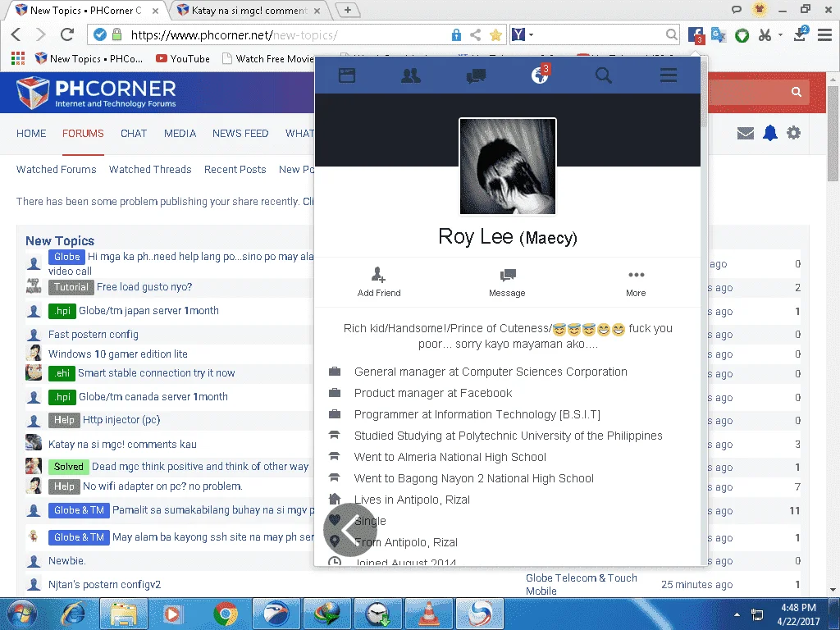Click the PHCorner search magnifier button
The width and height of the screenshot is (840, 630).
[797, 92]
